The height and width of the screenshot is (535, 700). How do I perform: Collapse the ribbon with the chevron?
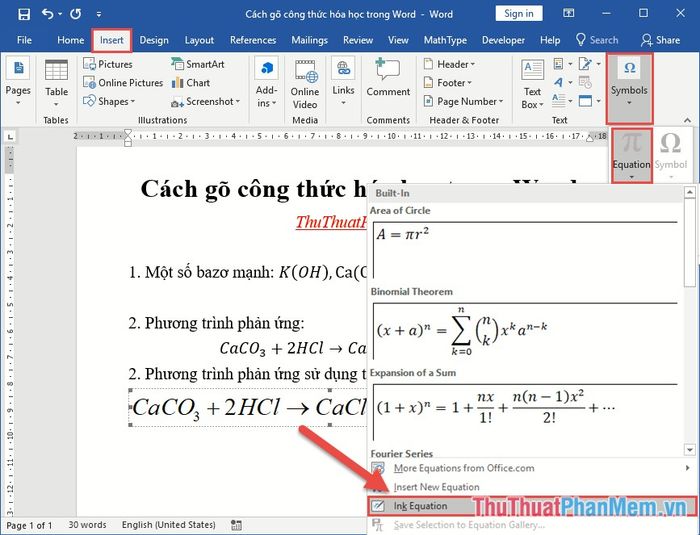coord(687,120)
